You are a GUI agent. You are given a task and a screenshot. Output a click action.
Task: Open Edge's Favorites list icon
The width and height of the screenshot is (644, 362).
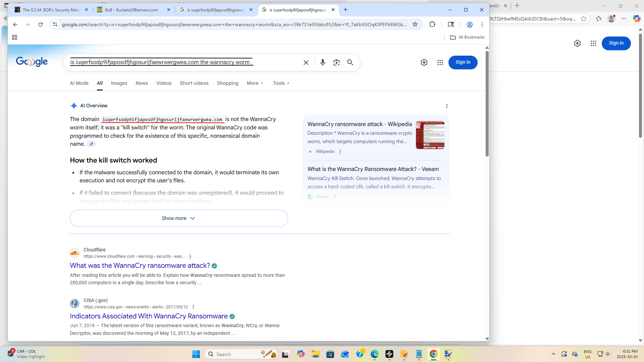[599, 19]
